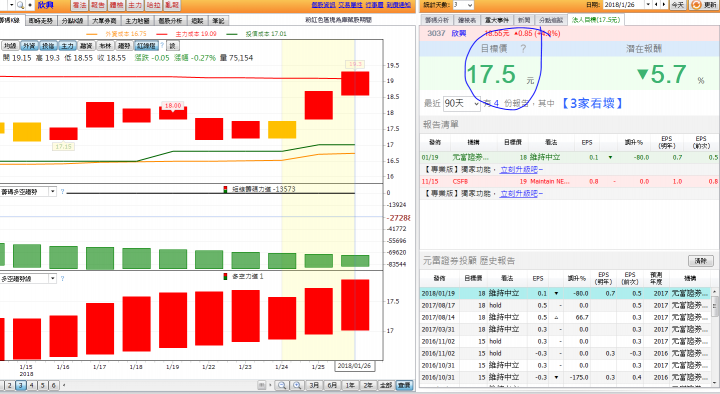Screen dimensions: 720x394
Task: Go to previous date with left arrow
Action: (656, 5)
